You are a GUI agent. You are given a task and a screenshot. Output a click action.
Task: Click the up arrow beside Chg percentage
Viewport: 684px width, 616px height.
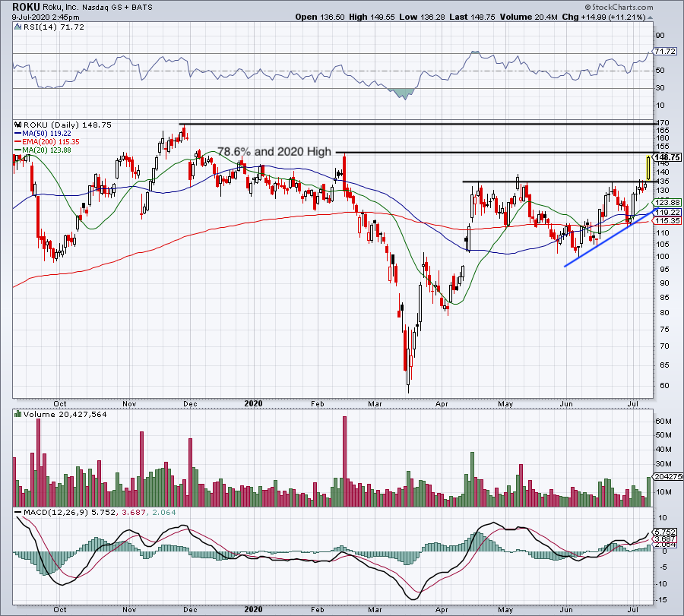[x=651, y=17]
